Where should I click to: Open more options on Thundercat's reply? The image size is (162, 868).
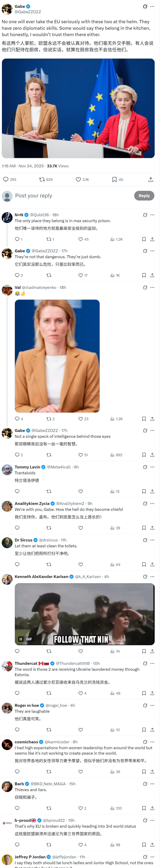pyautogui.click(x=153, y=663)
